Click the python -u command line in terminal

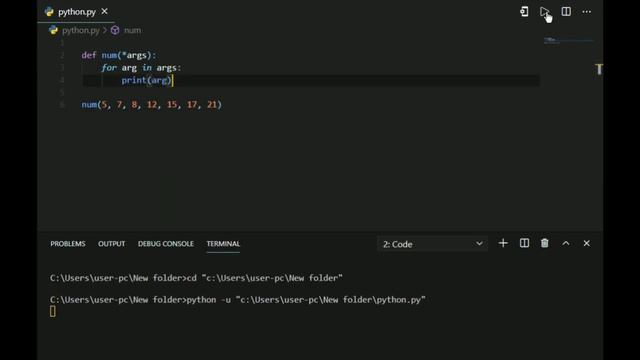click(238, 300)
